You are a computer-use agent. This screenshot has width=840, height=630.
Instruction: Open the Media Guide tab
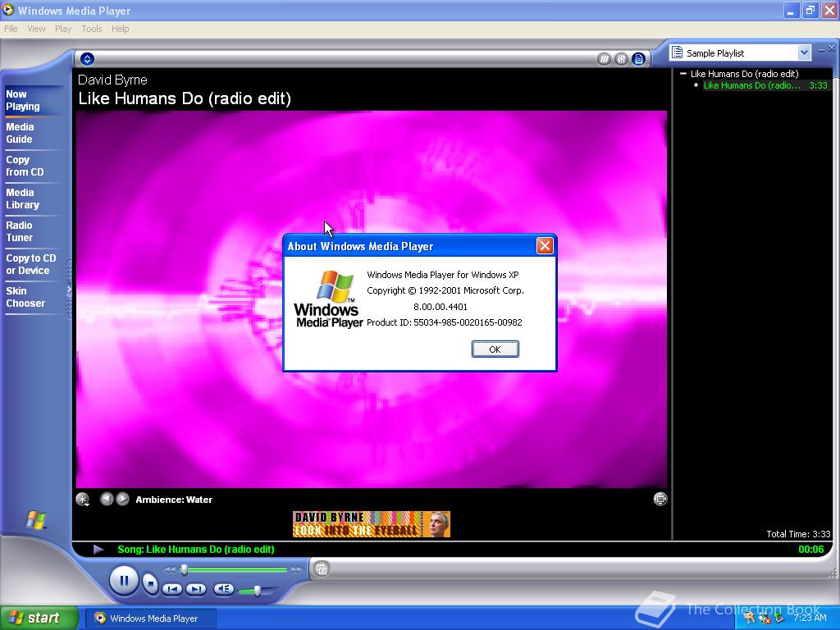20,133
